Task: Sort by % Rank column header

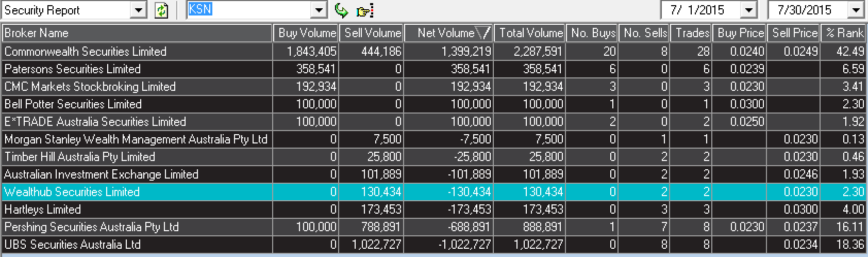Action: point(844,33)
